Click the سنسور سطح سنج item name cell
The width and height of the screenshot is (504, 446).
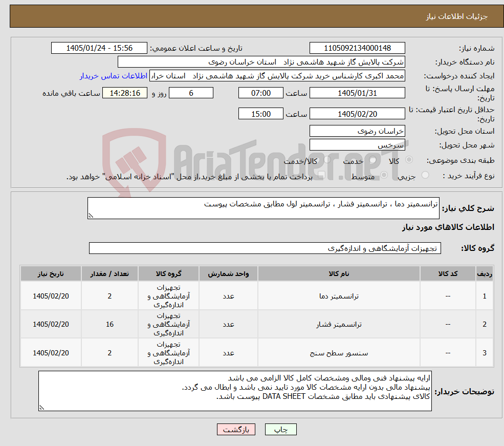339,353
